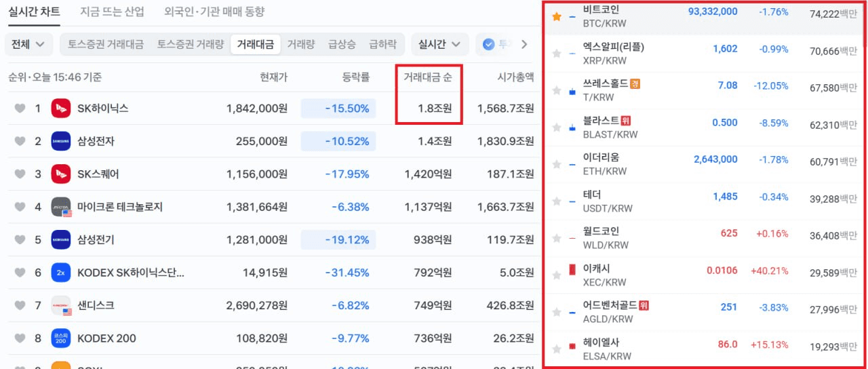The width and height of the screenshot is (868, 369).
Task: Toggle the heart icon for SK스퀘어
Action: pos(20,174)
